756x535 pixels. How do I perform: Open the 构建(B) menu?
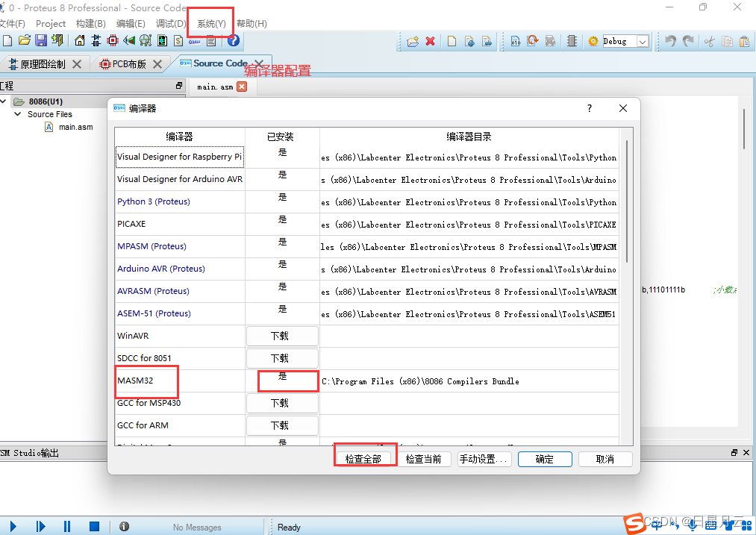[x=90, y=24]
